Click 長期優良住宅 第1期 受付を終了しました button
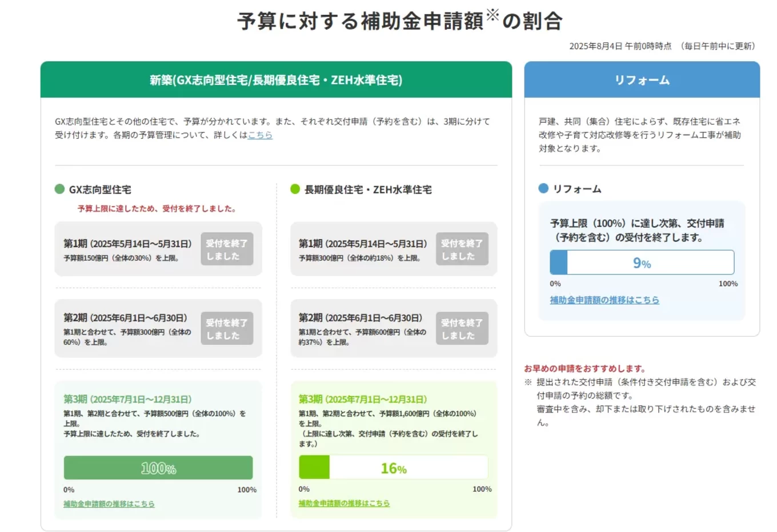777x532 pixels. [462, 249]
